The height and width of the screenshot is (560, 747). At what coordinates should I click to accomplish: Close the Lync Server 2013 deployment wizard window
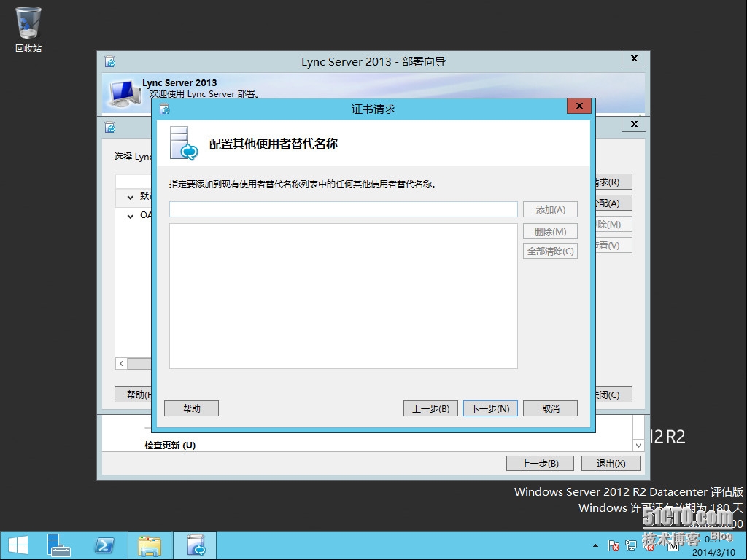[634, 58]
